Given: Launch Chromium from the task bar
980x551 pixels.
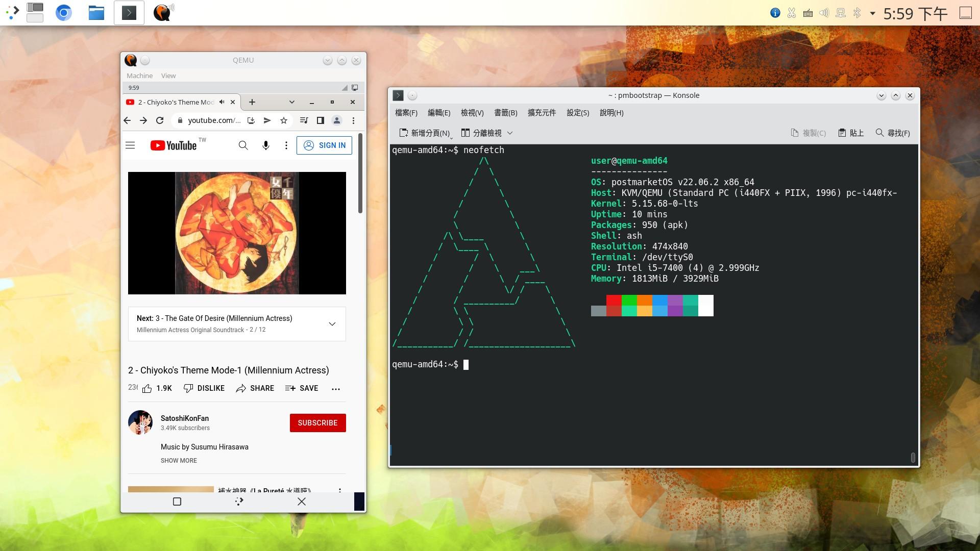Looking at the screenshot, I should [64, 12].
